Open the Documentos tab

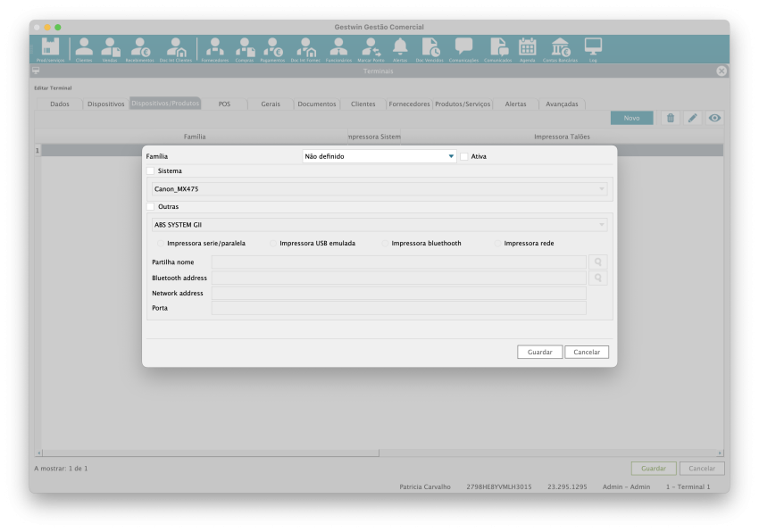tap(317, 104)
